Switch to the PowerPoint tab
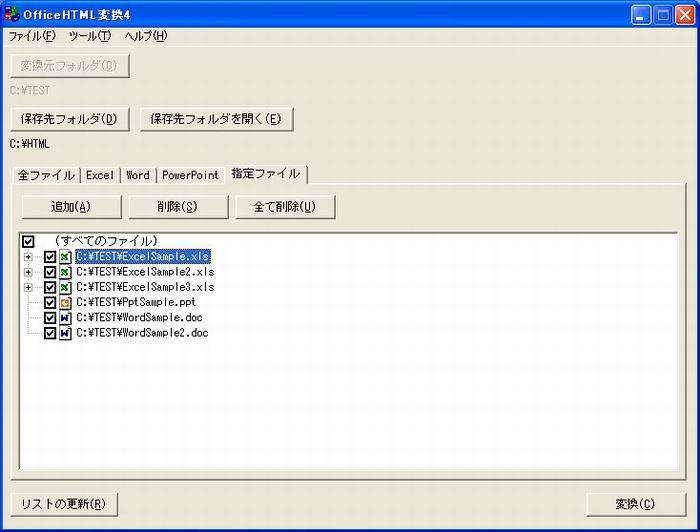This screenshot has width=700, height=532. [190, 175]
